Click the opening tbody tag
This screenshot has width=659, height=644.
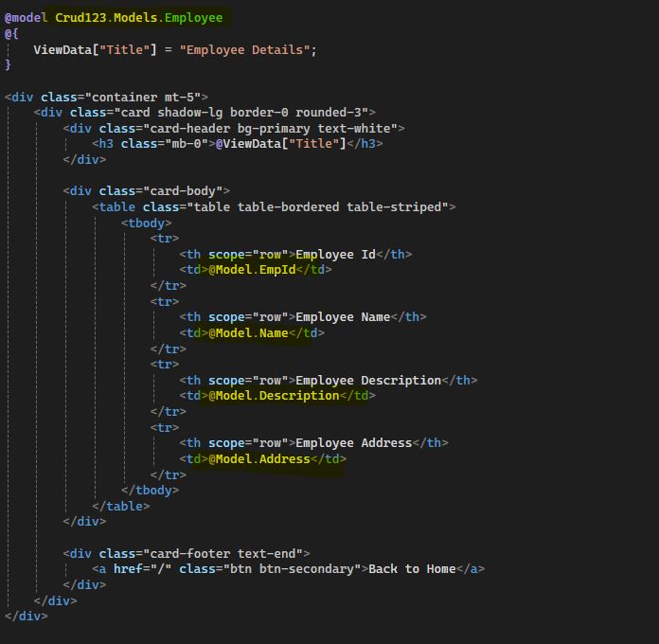pos(147,223)
